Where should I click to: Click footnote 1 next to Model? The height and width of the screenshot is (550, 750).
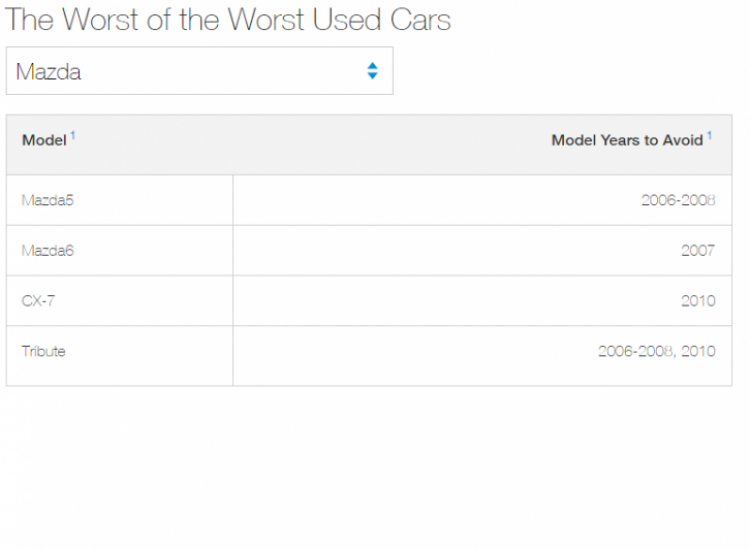[73, 135]
